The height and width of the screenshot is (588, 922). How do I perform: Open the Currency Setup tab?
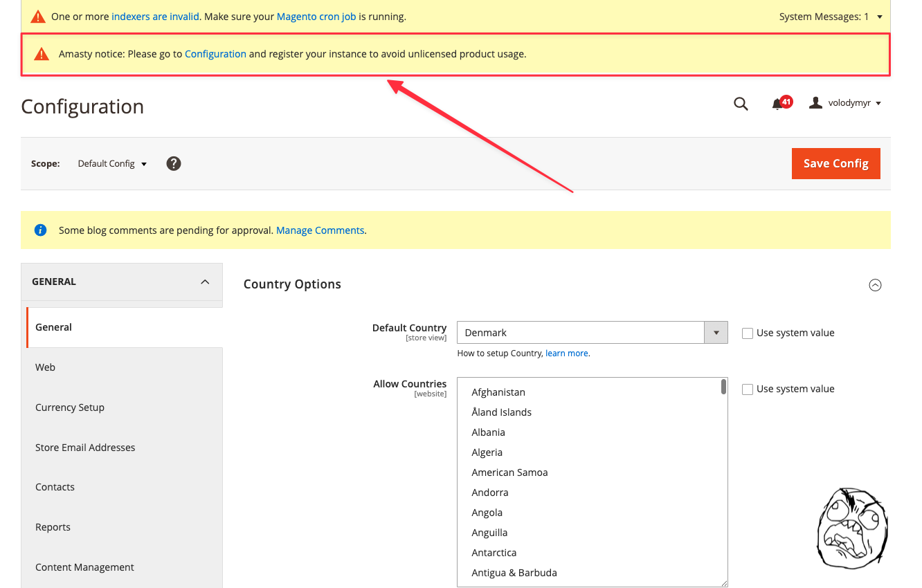click(70, 407)
